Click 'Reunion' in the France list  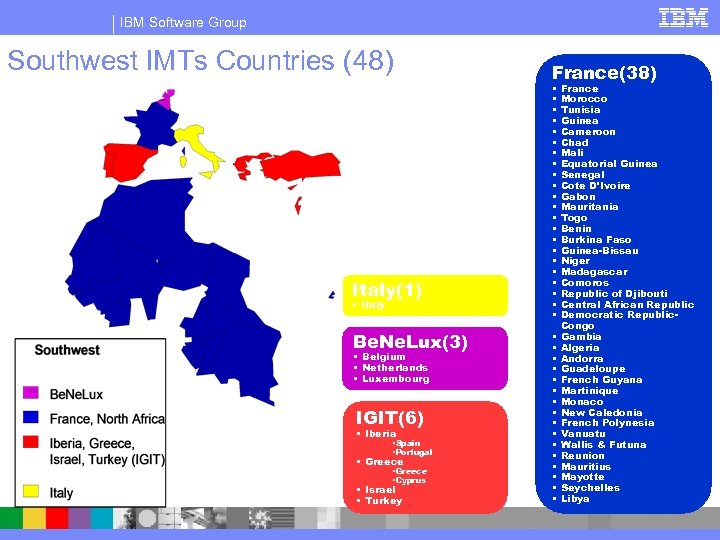click(x=583, y=456)
